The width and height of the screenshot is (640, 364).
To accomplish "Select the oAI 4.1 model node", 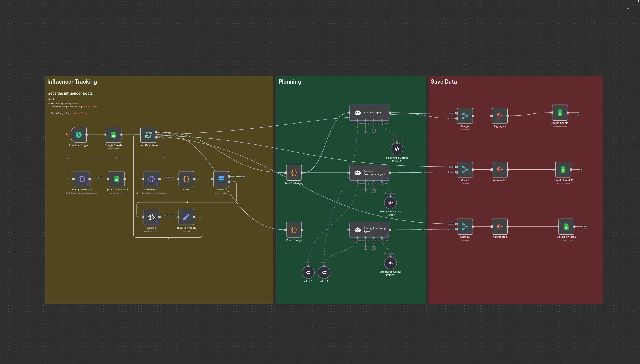I will click(308, 273).
